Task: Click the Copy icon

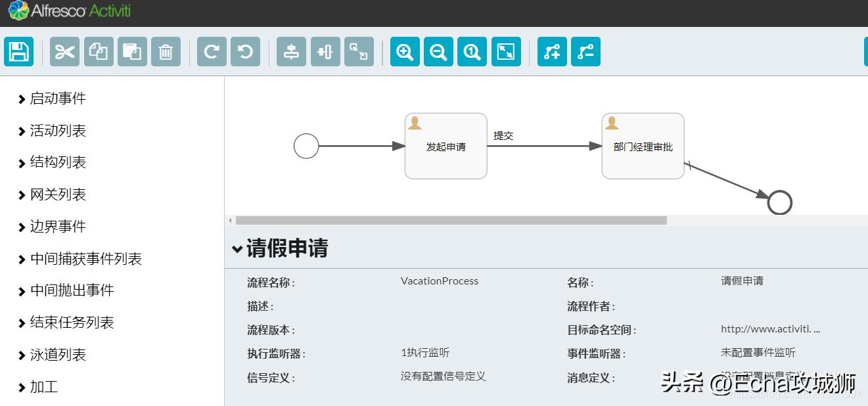Action: pos(98,51)
